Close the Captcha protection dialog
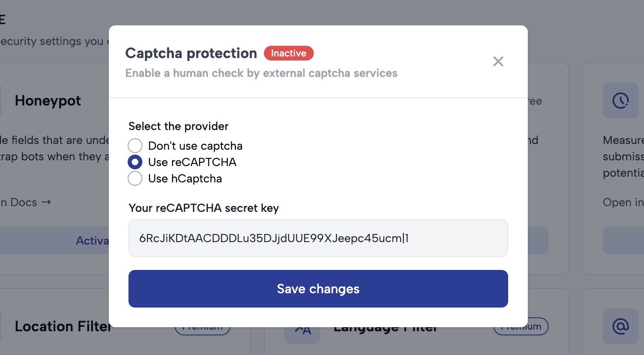Viewport: 644px width, 355px height. pyautogui.click(x=498, y=61)
